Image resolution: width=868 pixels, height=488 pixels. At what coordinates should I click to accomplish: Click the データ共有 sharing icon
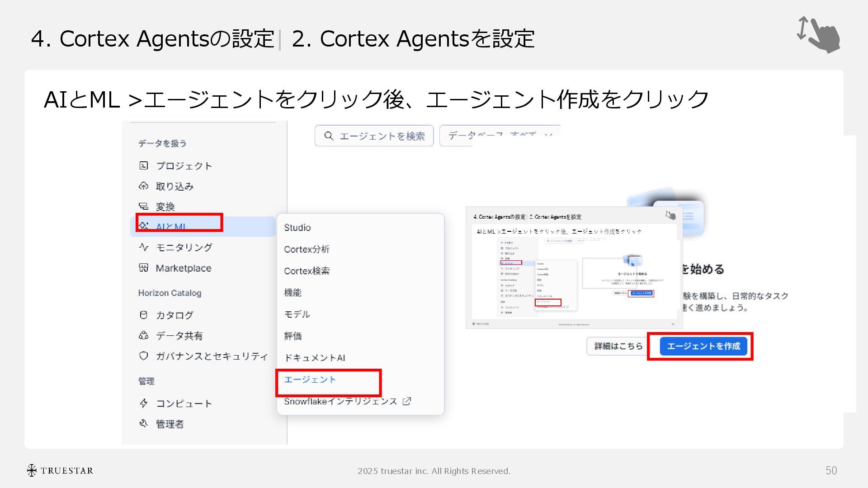(x=144, y=335)
